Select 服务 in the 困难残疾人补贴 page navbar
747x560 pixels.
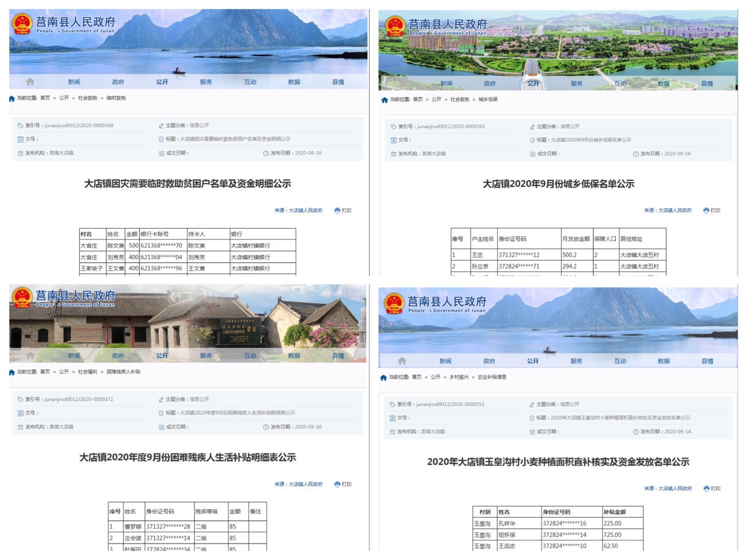[x=206, y=356]
